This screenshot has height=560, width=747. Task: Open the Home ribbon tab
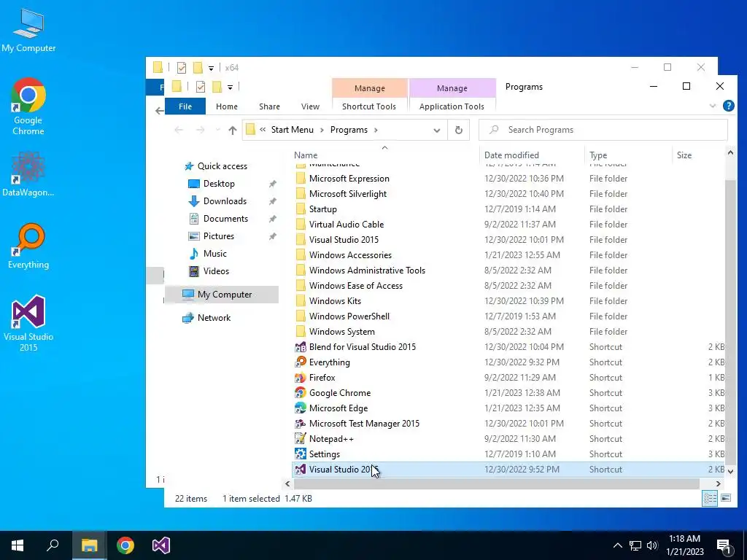(227, 106)
